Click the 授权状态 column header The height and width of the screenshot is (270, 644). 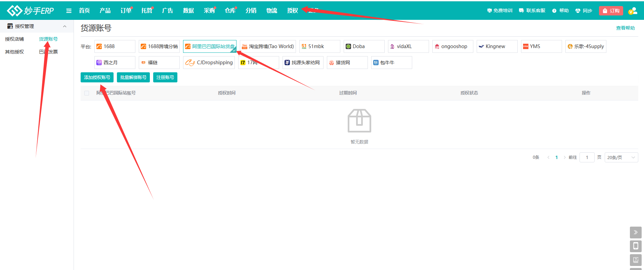pos(469,93)
